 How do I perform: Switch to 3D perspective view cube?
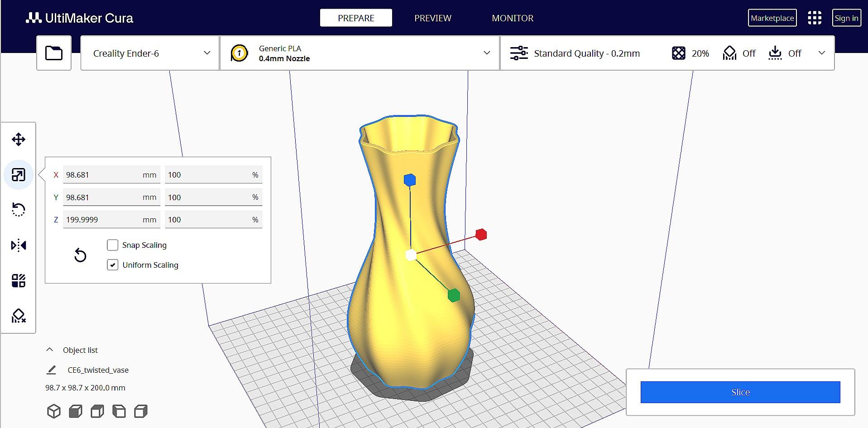(x=54, y=411)
